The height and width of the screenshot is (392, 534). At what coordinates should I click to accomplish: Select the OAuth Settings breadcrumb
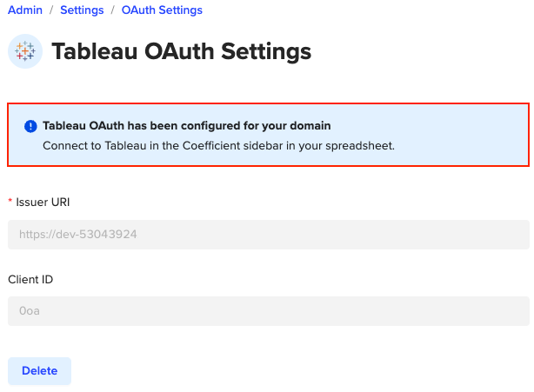[162, 10]
